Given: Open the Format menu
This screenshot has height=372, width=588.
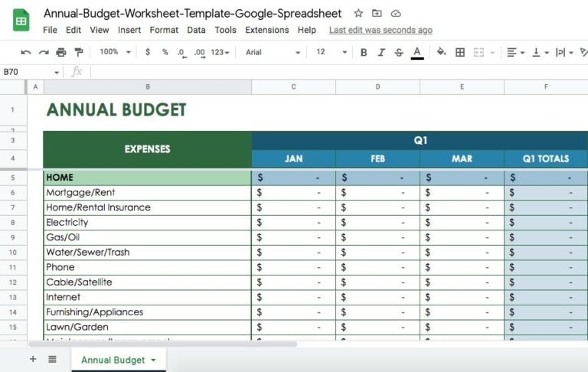Looking at the screenshot, I should 164,30.
